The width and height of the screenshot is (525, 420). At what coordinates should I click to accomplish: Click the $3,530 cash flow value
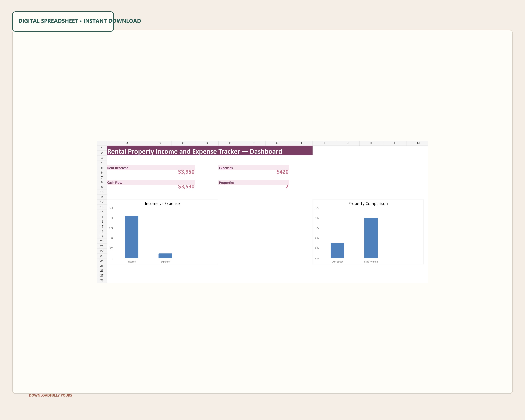pos(186,187)
